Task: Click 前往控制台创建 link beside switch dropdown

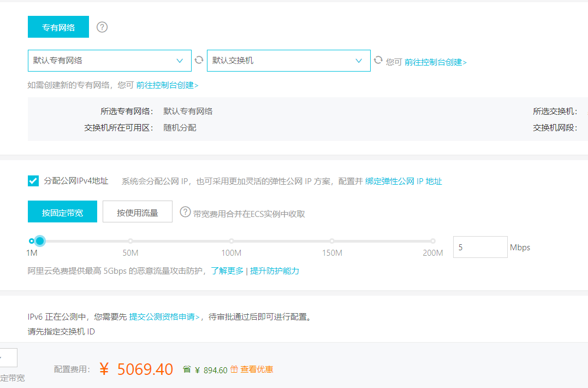Action: coord(435,62)
